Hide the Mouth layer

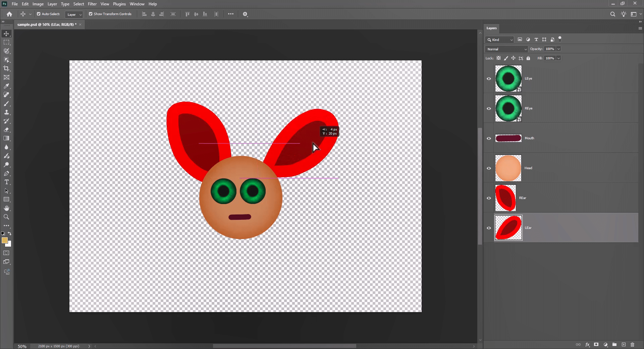(489, 138)
